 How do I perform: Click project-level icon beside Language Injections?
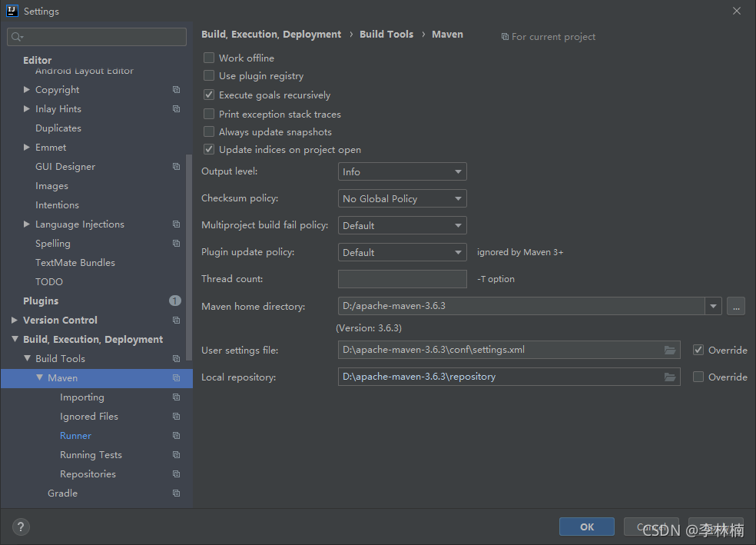[177, 224]
